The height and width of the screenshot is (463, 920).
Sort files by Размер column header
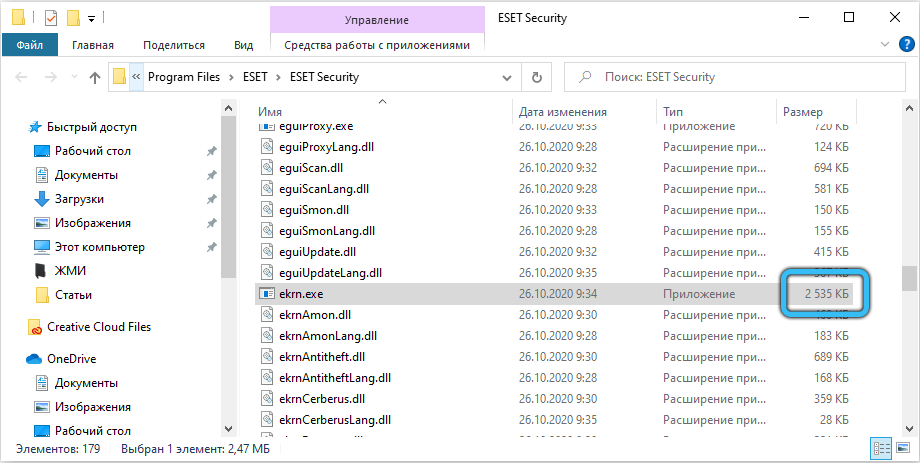pyautogui.click(x=803, y=111)
